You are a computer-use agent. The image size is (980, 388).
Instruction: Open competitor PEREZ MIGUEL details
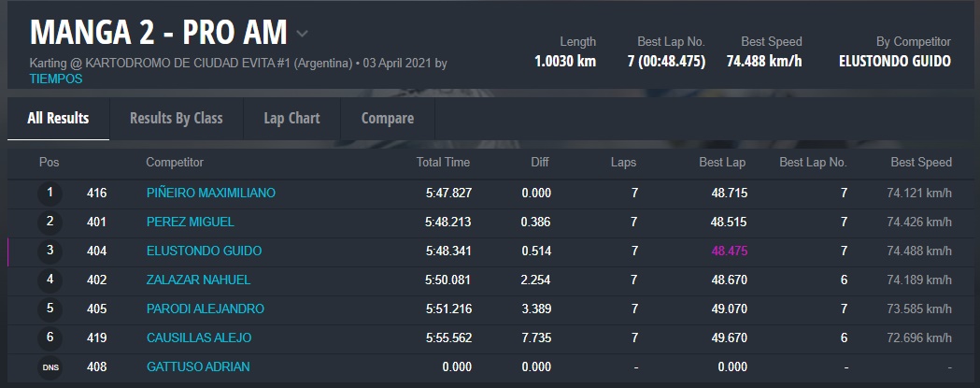[x=190, y=223]
